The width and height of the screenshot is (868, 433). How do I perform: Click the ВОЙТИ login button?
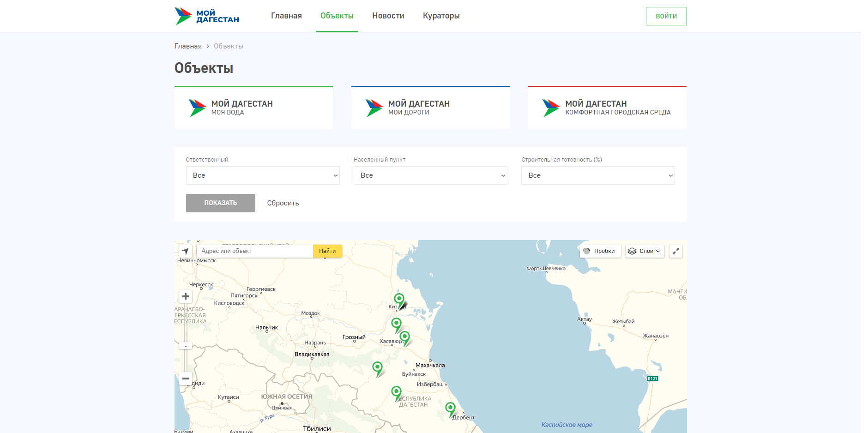[x=666, y=16]
